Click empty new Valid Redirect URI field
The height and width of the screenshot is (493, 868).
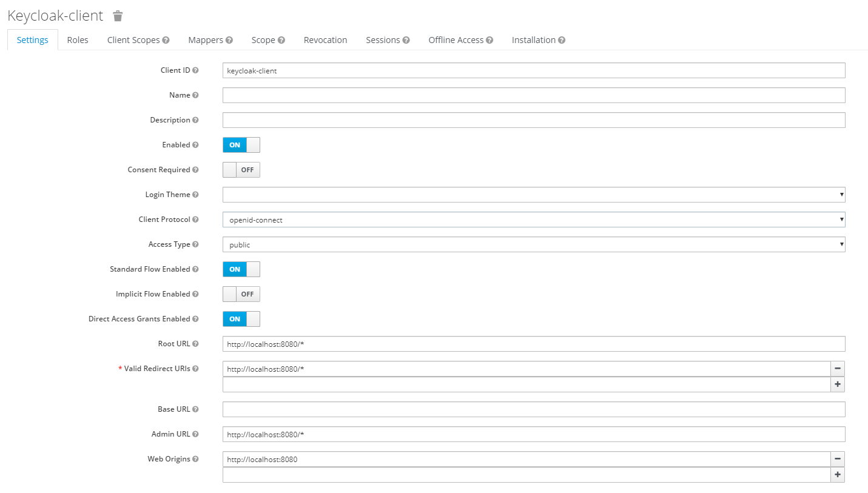527,384
